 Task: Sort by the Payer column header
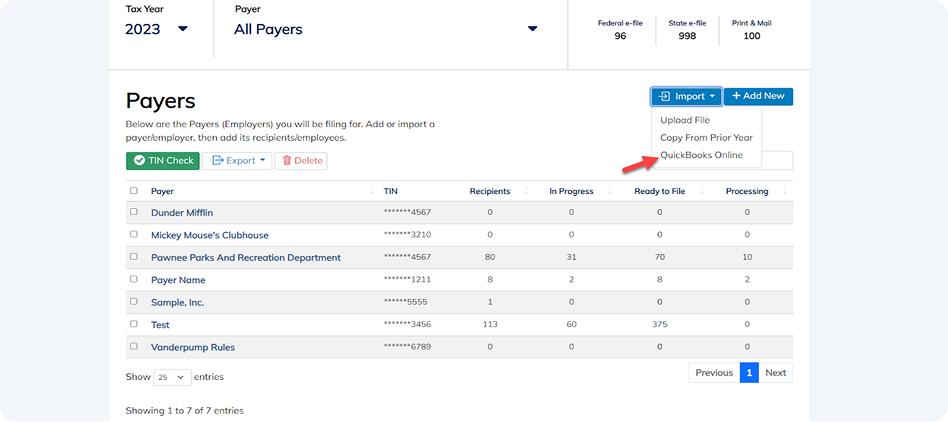(163, 191)
